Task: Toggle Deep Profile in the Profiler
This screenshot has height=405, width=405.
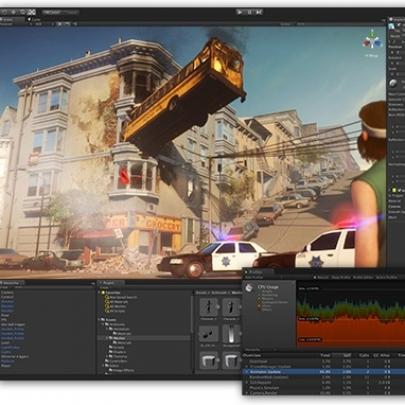Action: pyautogui.click(x=341, y=277)
